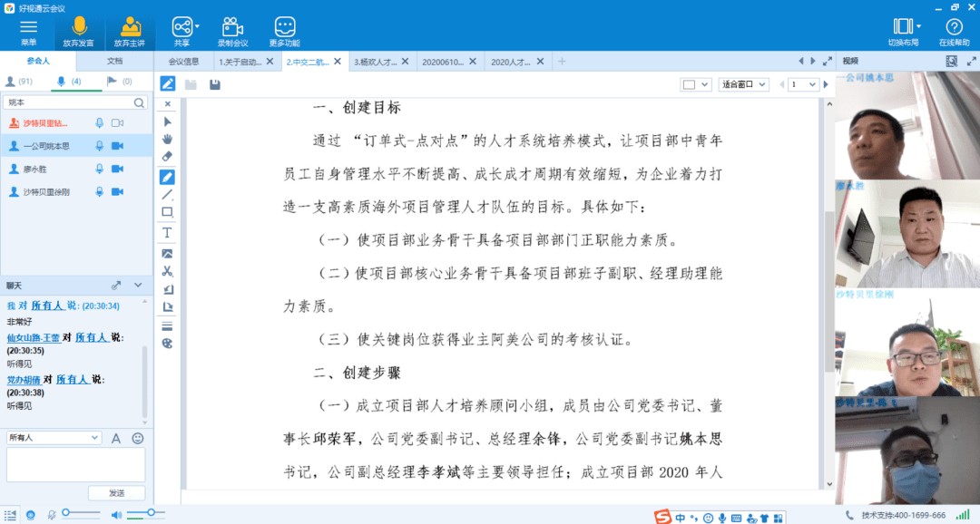Collapse the 聊天 chat panel chevron
Viewport: 980px width, 524px height.
(138, 286)
